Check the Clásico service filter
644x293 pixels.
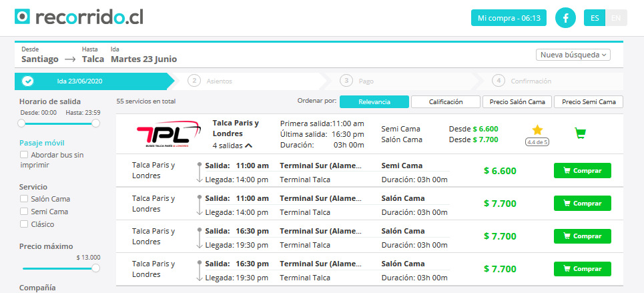click(24, 224)
